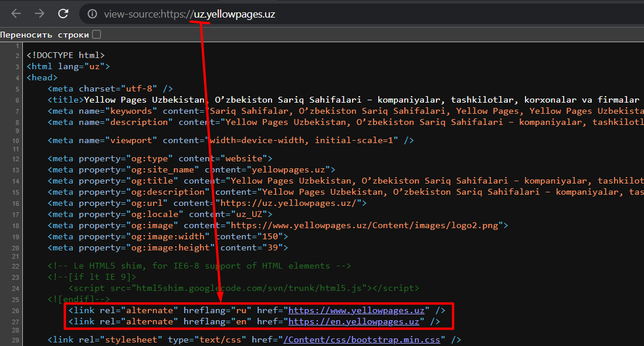Enable the Переносить строки checkbox
Screen dimensions: 644x346
point(97,35)
